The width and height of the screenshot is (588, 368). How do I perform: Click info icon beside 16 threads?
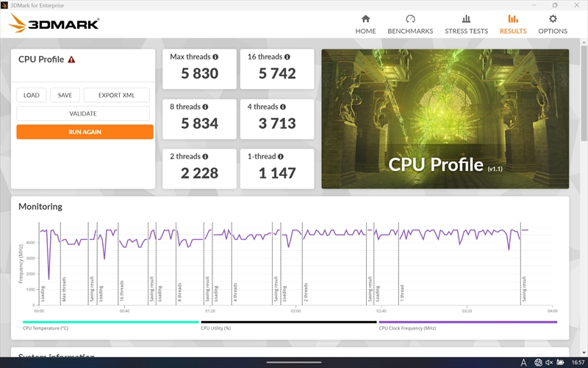pos(287,57)
